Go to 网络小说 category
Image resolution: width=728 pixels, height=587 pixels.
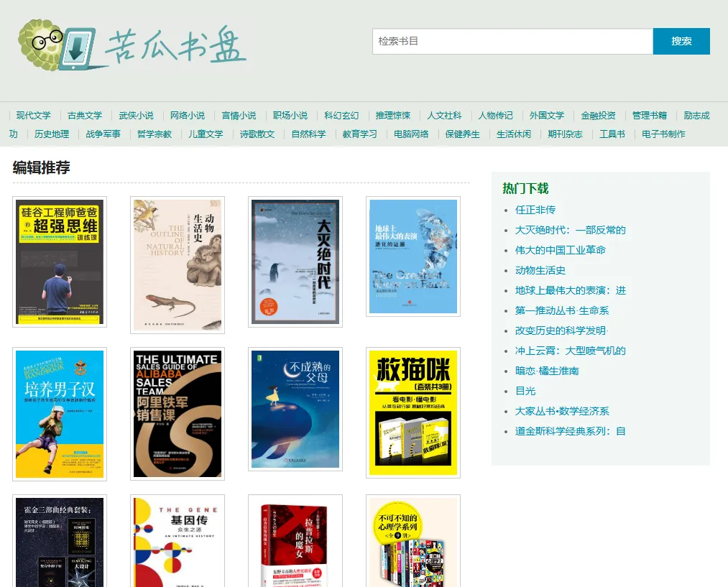pyautogui.click(x=187, y=116)
